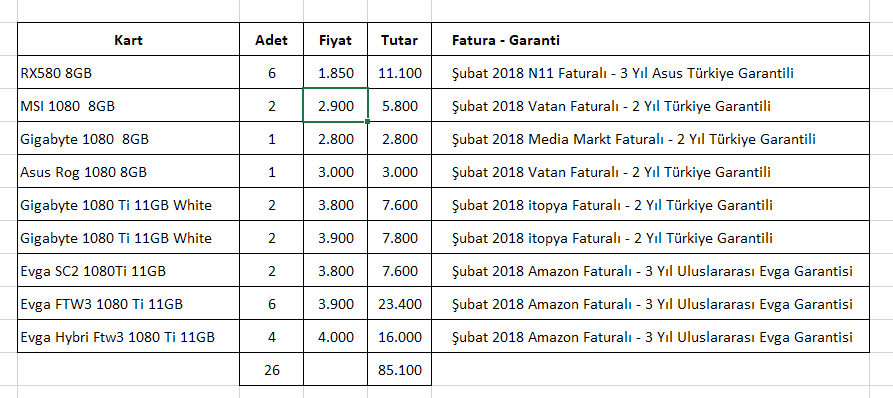Click the 23.400 total cell

[399, 303]
